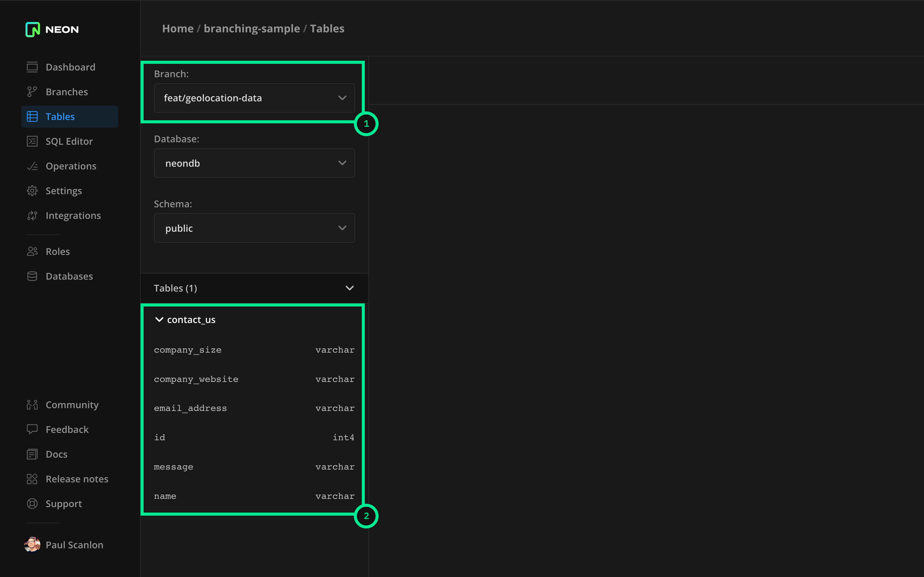924x577 pixels.
Task: Click the Home breadcrumb link
Action: click(x=178, y=29)
